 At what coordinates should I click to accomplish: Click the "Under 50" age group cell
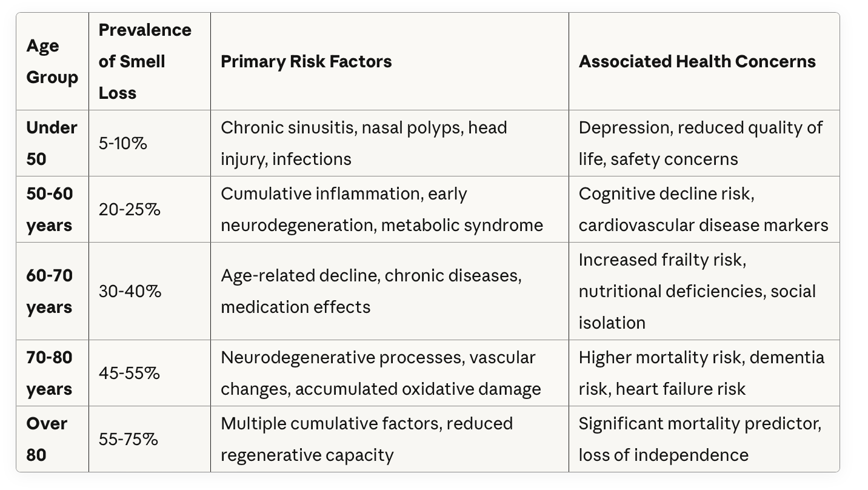pyautogui.click(x=52, y=143)
